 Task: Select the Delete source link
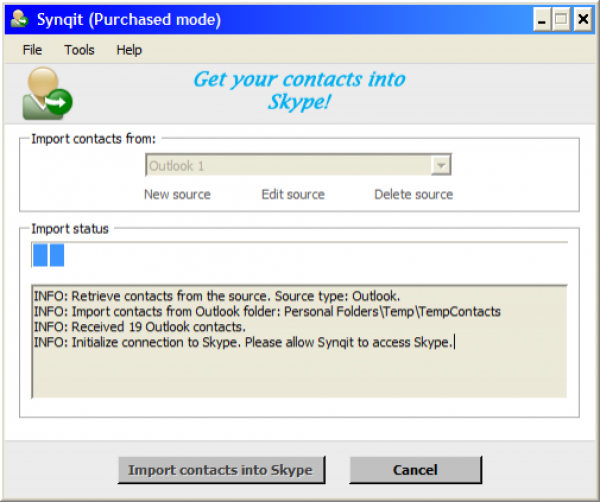413,194
